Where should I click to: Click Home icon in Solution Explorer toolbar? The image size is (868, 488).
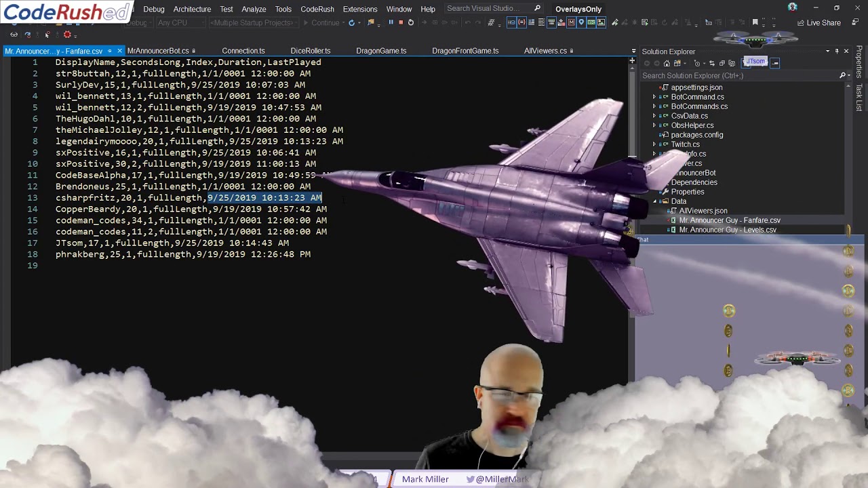(x=667, y=63)
